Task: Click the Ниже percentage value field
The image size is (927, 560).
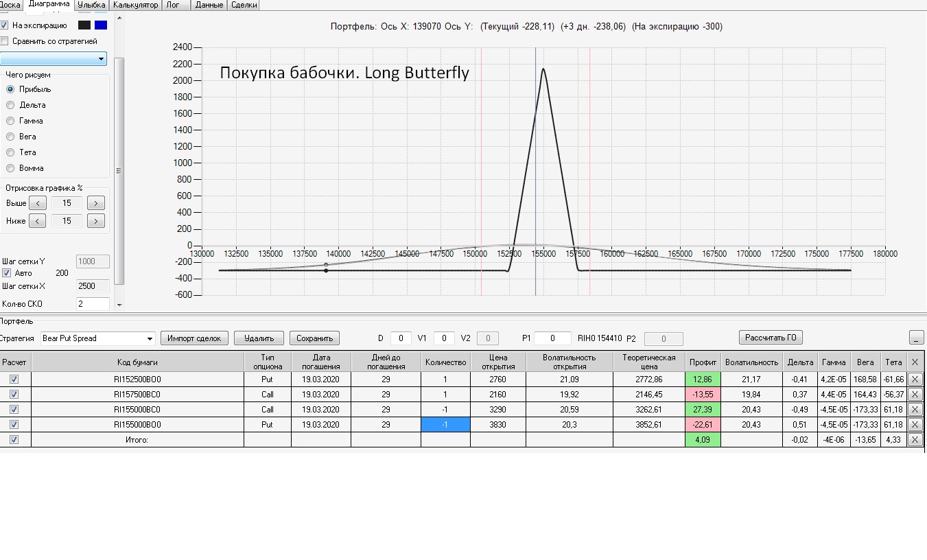Action: [67, 221]
